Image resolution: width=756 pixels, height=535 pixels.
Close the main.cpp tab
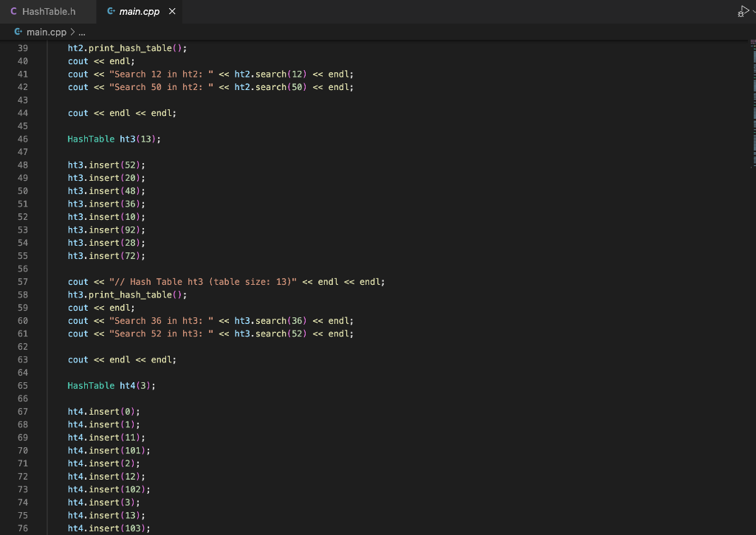[172, 11]
